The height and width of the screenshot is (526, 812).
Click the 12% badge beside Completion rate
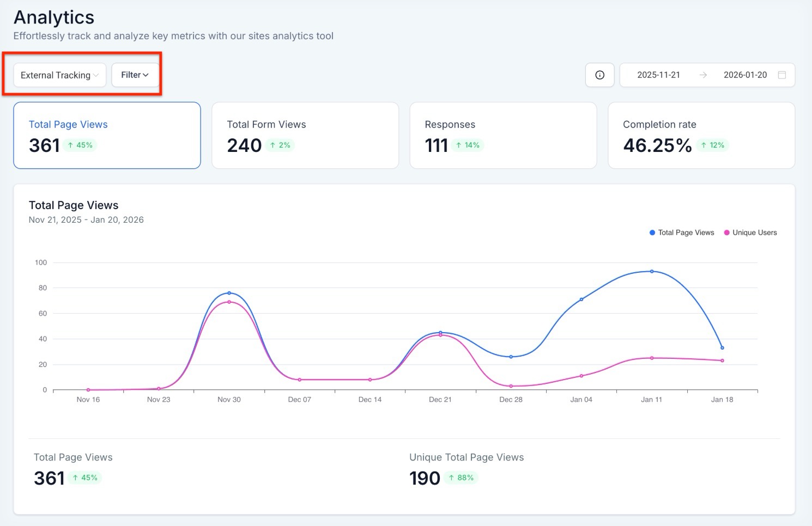712,145
